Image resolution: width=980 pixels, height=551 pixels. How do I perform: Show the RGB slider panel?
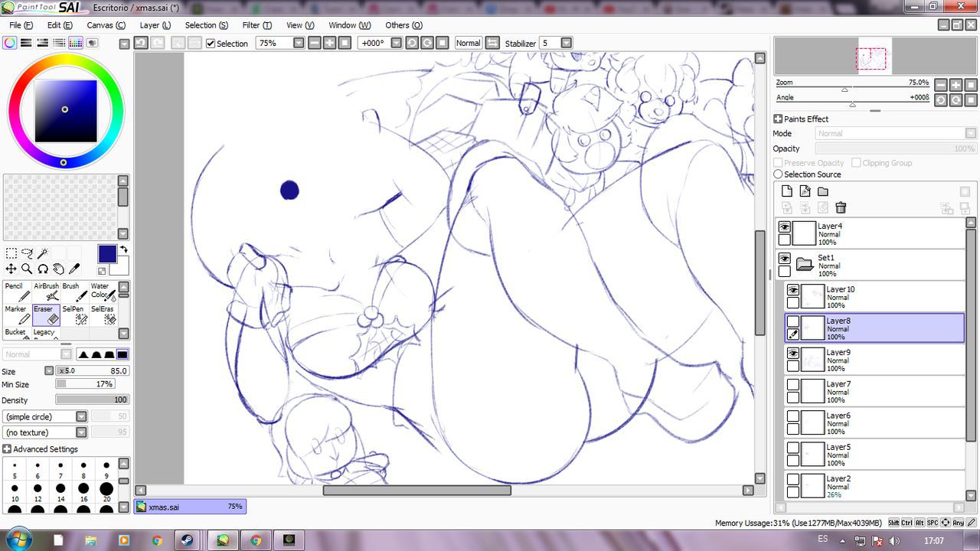pos(26,44)
